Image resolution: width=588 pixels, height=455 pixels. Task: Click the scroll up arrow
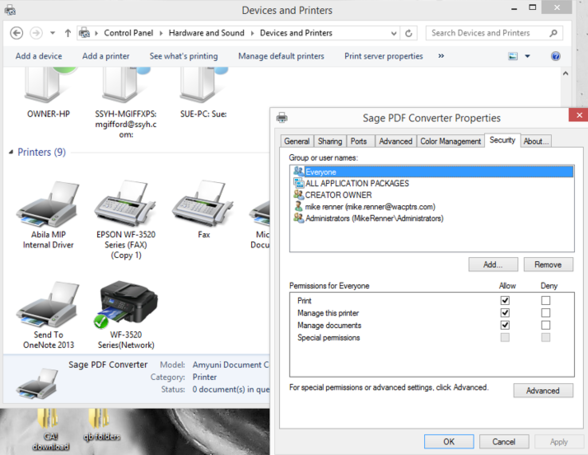tap(566, 74)
